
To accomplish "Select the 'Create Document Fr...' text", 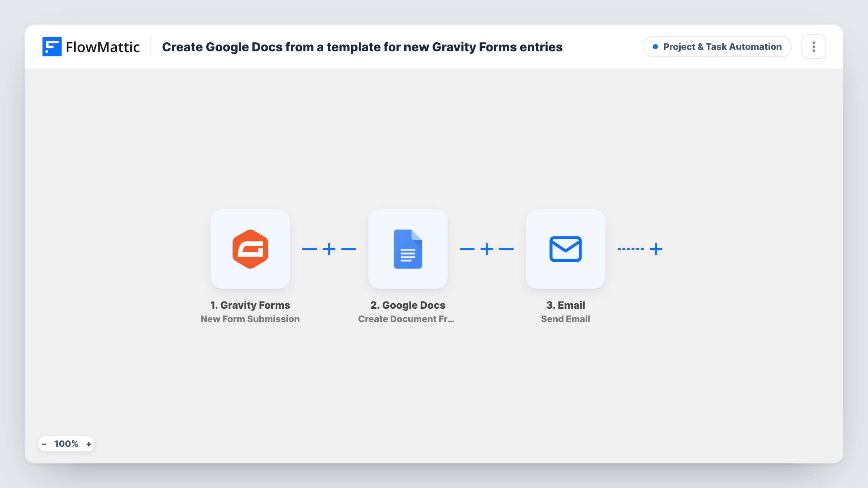I will coord(406,319).
